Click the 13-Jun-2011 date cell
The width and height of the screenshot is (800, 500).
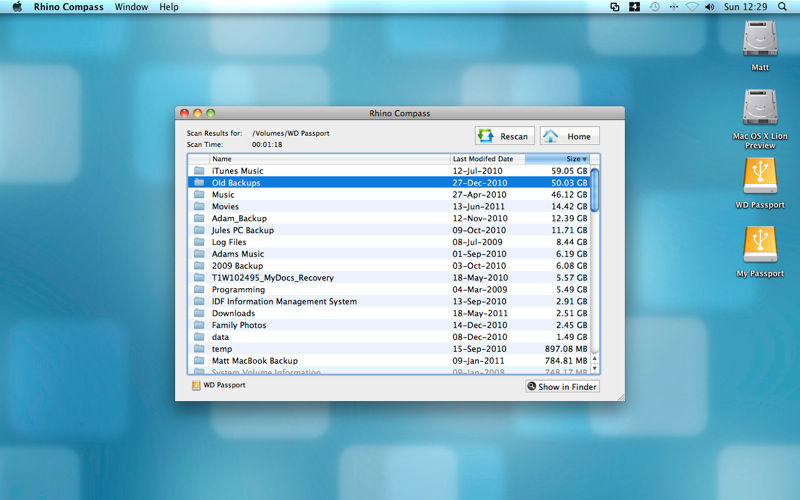(478, 206)
